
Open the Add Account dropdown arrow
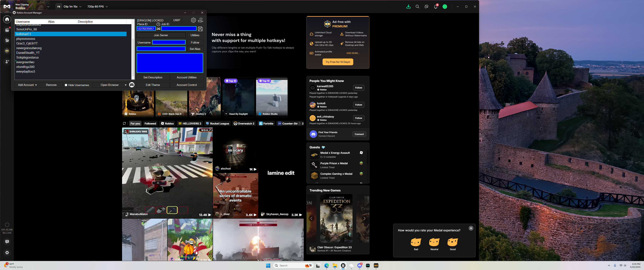tap(36, 85)
